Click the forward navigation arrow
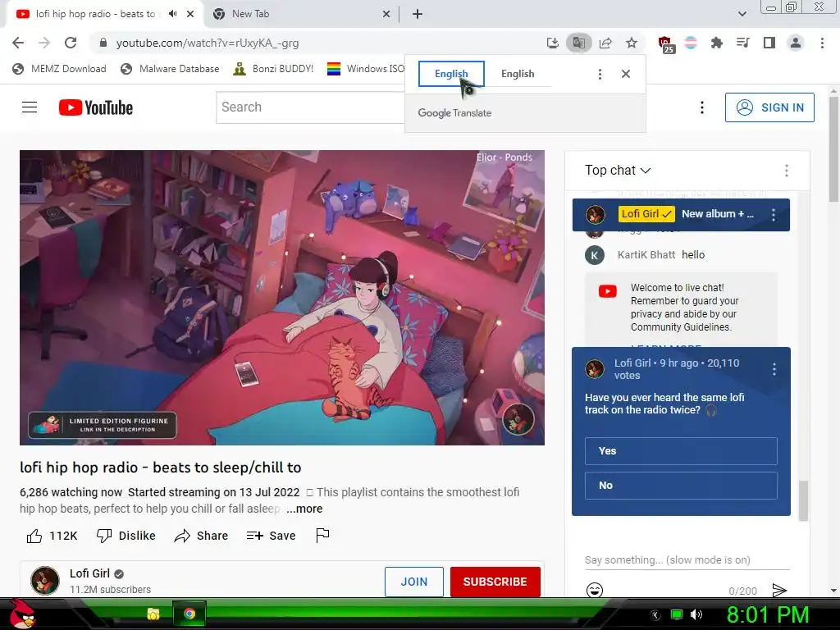The height and width of the screenshot is (630, 840). [x=44, y=43]
